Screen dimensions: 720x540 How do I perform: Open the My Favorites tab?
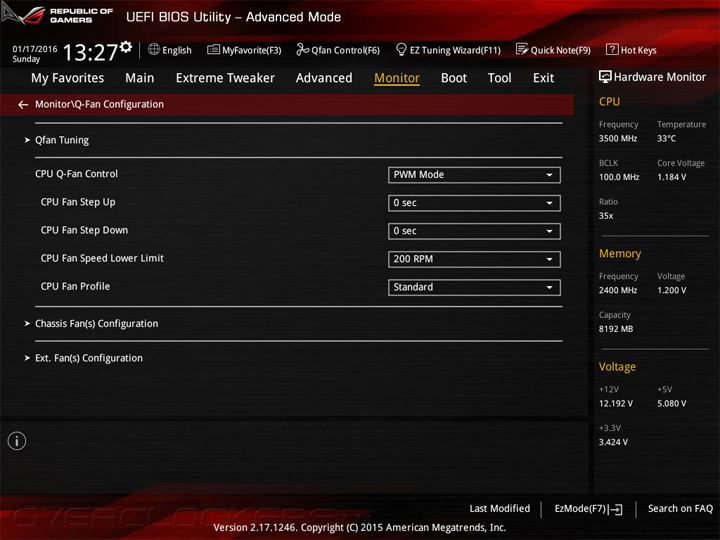(x=68, y=78)
